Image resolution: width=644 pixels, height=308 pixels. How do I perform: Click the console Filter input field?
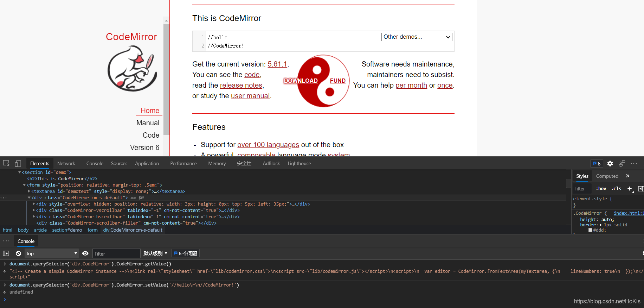point(116,253)
